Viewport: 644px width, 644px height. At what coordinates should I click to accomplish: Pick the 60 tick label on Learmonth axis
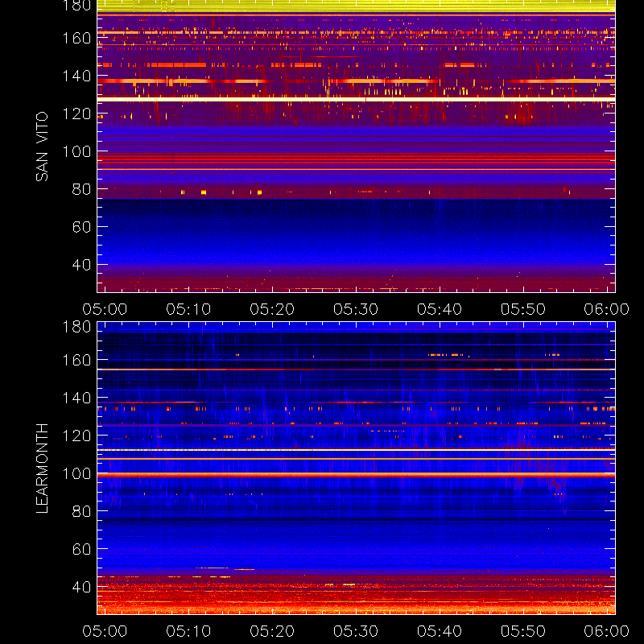point(81,549)
